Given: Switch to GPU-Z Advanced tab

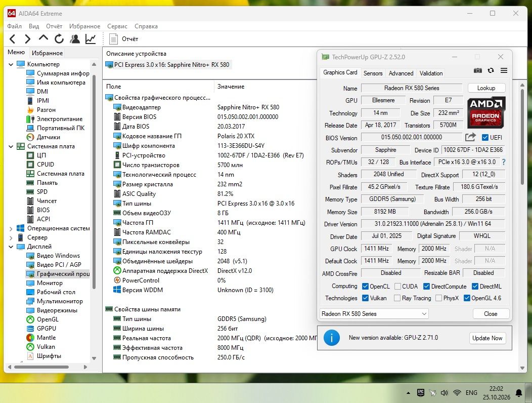Looking at the screenshot, I should pos(401,73).
